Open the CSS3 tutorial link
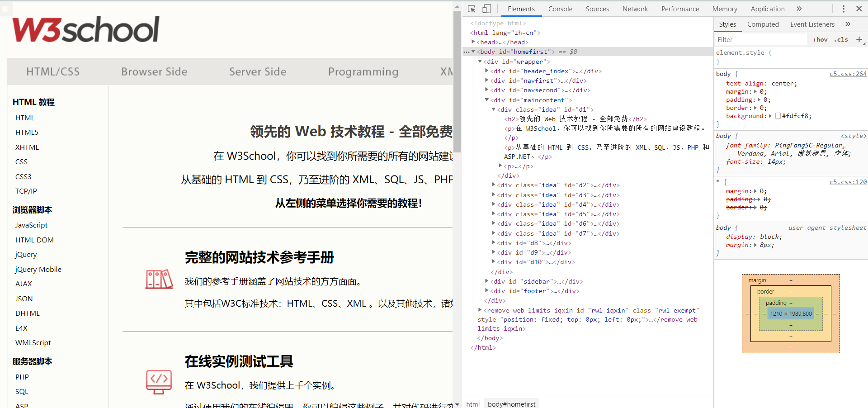The width and height of the screenshot is (868, 408). (23, 176)
